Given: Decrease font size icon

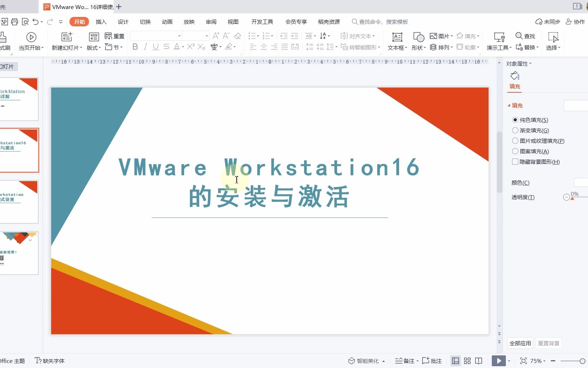Looking at the screenshot, I should 226,36.
